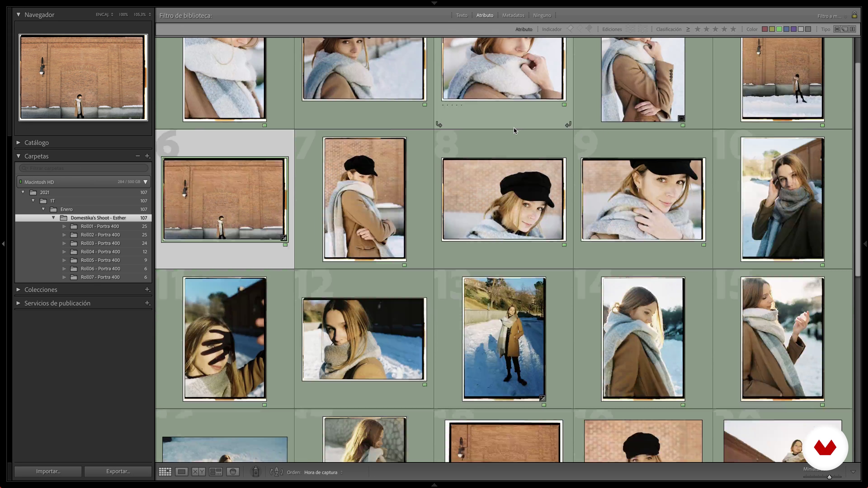Select Metadatos filter tab
This screenshot has width=868, height=488.
tap(513, 16)
